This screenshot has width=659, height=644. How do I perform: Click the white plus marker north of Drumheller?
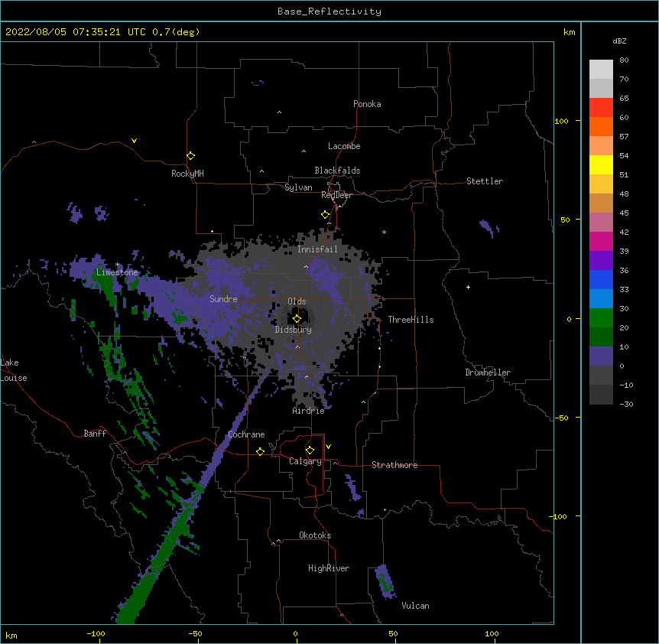click(468, 287)
